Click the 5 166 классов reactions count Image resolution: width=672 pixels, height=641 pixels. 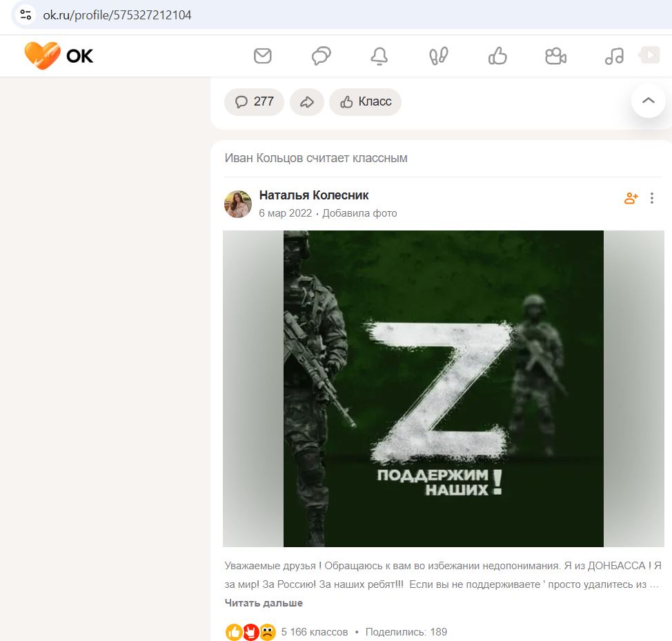(x=315, y=632)
